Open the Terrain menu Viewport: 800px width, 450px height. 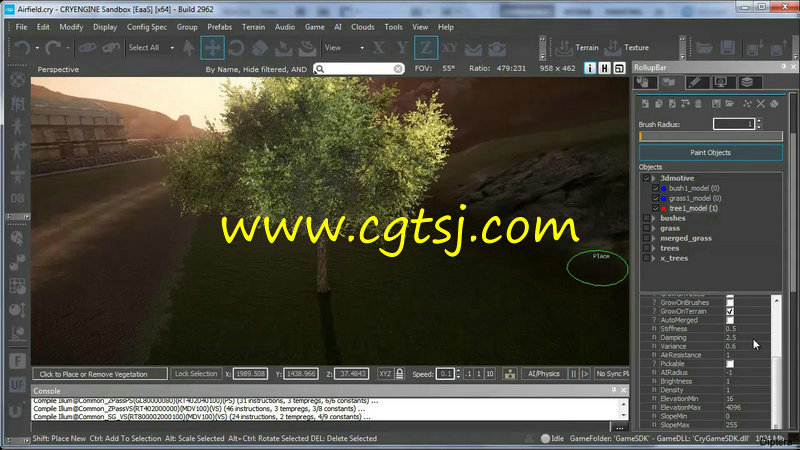253,27
